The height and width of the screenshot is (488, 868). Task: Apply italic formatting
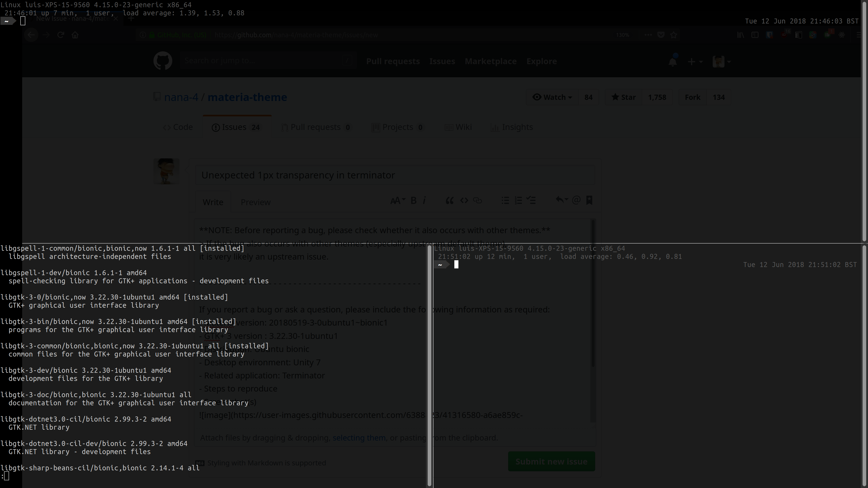424,201
